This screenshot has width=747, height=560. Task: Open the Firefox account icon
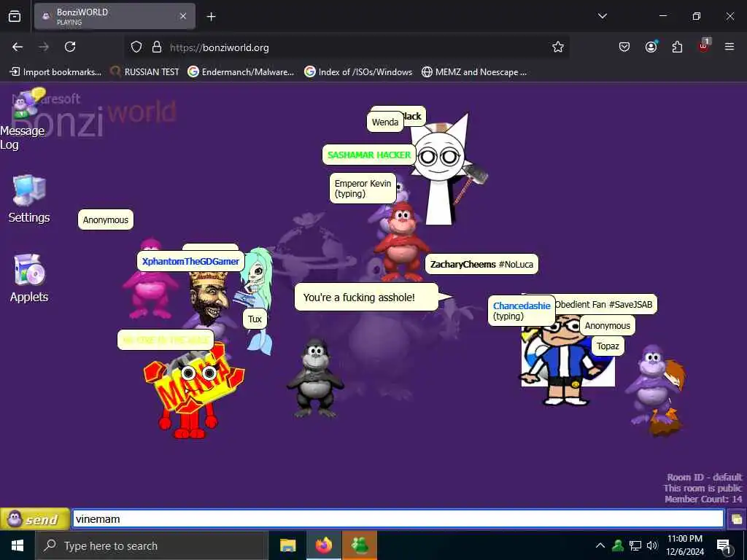click(x=651, y=47)
